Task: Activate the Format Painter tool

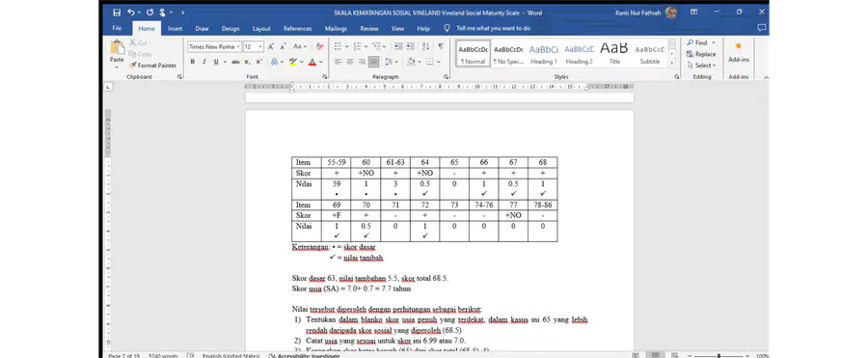Action: pos(152,66)
